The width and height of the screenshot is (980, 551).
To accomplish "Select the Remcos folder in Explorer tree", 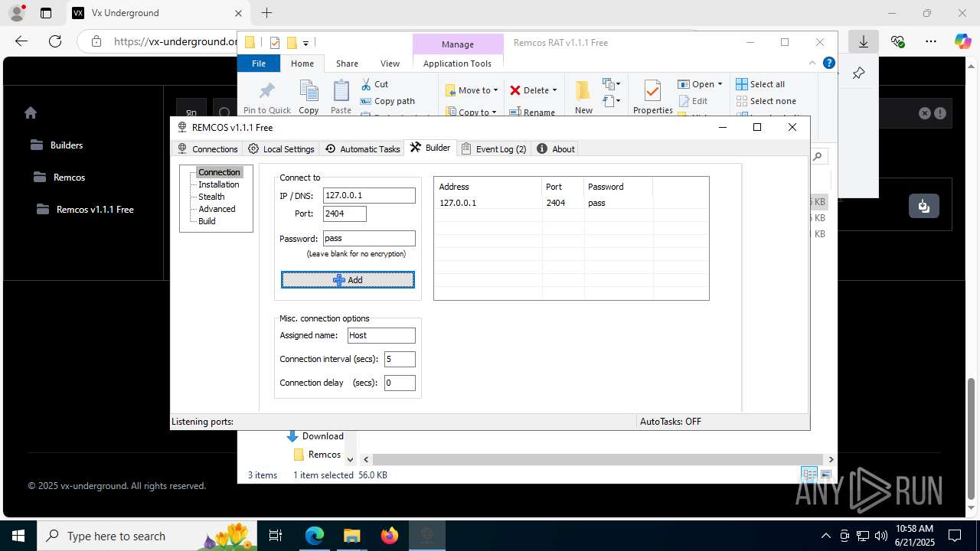I will [317, 455].
